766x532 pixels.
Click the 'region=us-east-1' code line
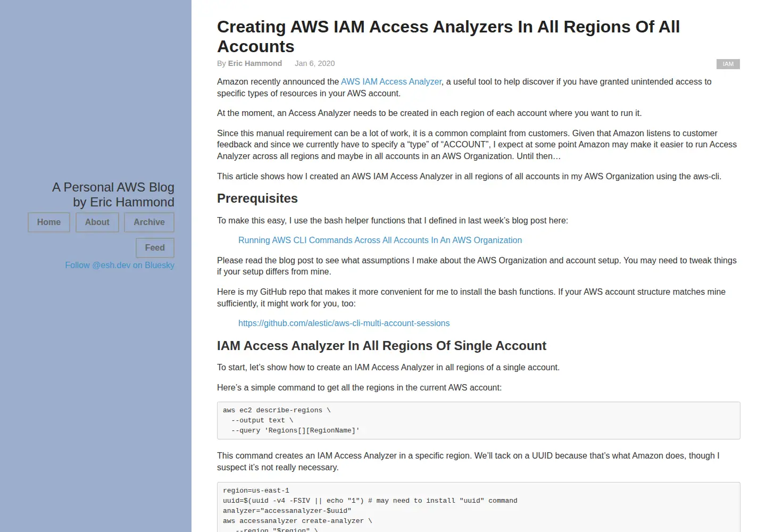(x=256, y=491)
